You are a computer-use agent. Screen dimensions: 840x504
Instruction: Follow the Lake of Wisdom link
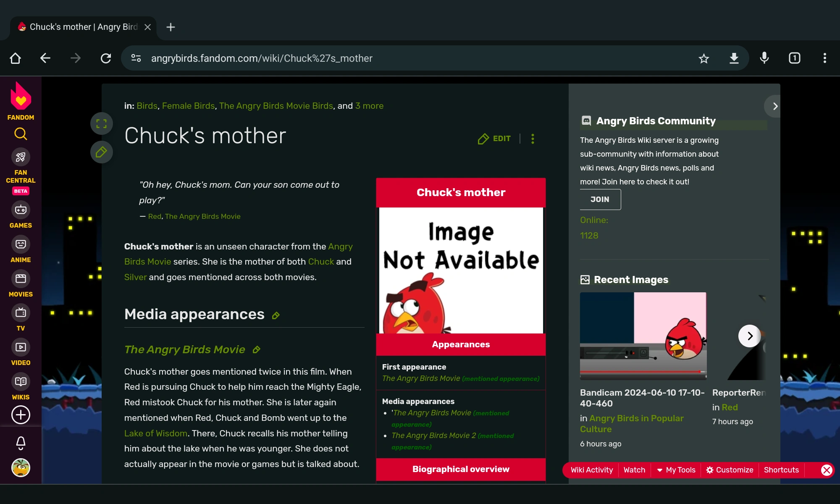click(156, 433)
